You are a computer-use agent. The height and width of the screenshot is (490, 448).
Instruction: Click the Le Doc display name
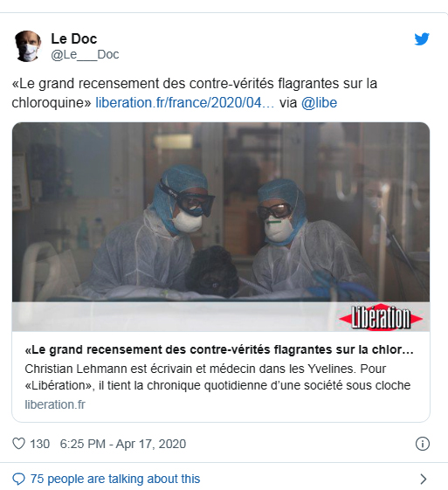coord(74,38)
